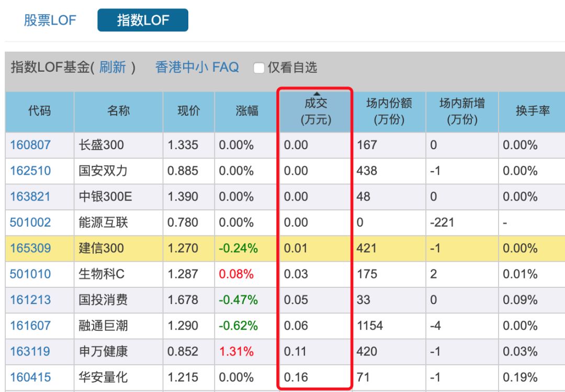The height and width of the screenshot is (392, 565).
Task: Open the 香港中小 FAQ link
Action: pyautogui.click(x=197, y=68)
